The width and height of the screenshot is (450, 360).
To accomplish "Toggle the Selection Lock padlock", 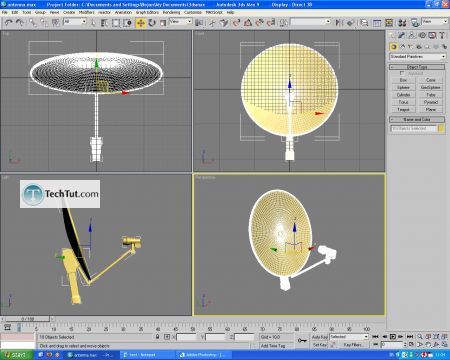I will [x=157, y=337].
